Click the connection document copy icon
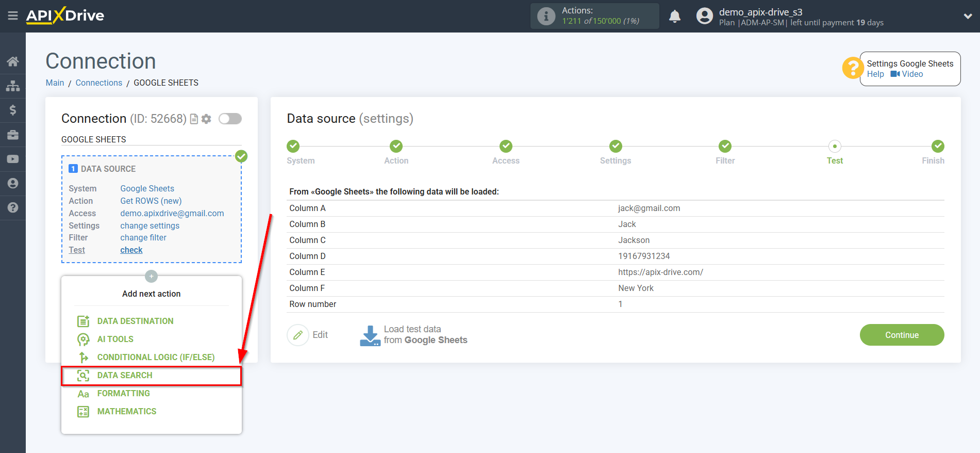This screenshot has height=453, width=980. 194,119
